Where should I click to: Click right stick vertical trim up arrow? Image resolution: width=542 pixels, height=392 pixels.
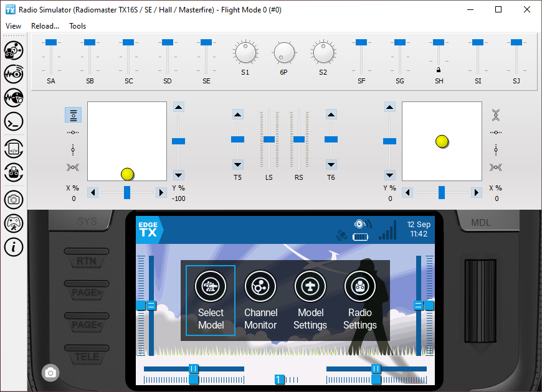click(x=389, y=107)
